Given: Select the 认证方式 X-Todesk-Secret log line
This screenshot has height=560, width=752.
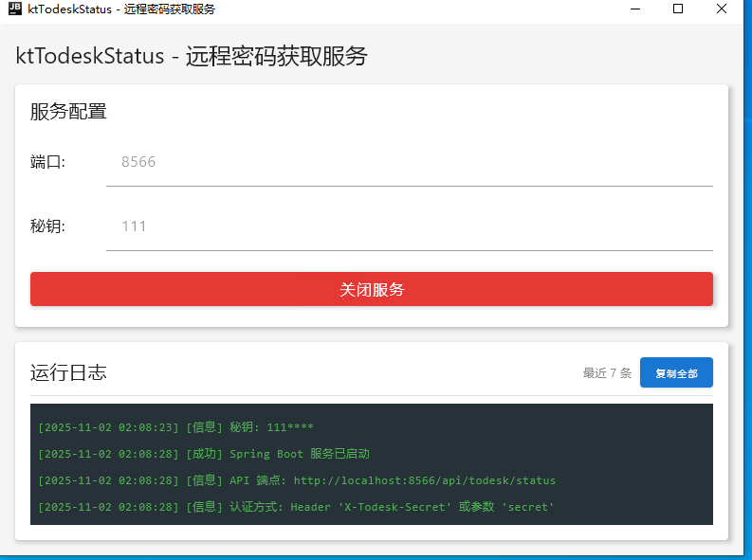Looking at the screenshot, I should (x=295, y=507).
